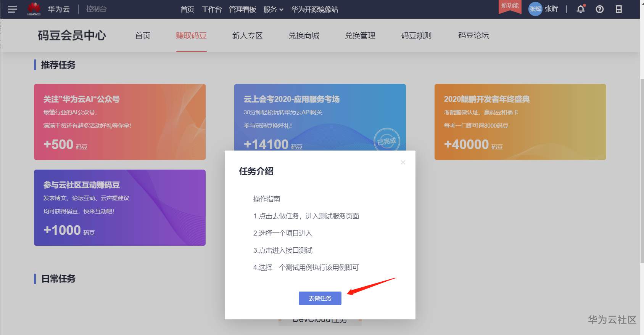Click the +40000 码豆 reward text
644x335 pixels.
pyautogui.click(x=473, y=144)
